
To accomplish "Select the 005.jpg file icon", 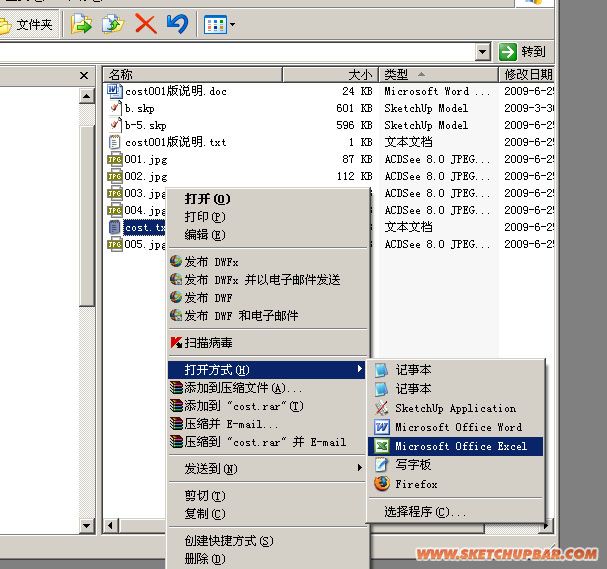I will pyautogui.click(x=115, y=244).
